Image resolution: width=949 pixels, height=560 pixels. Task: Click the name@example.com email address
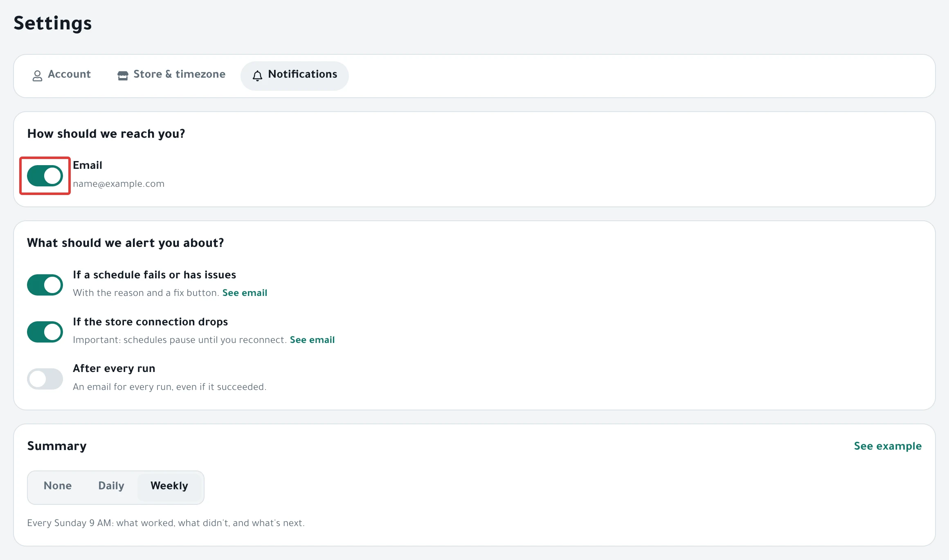[119, 184]
